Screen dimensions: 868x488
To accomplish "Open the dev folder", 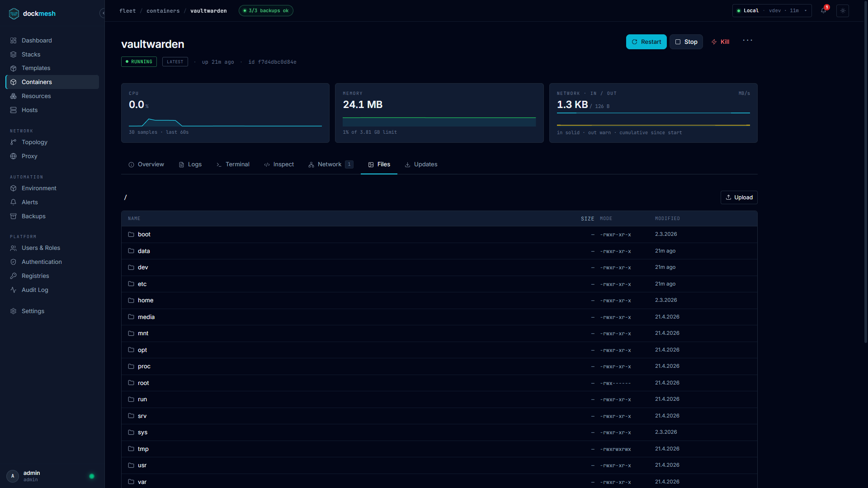I will [439, 267].
